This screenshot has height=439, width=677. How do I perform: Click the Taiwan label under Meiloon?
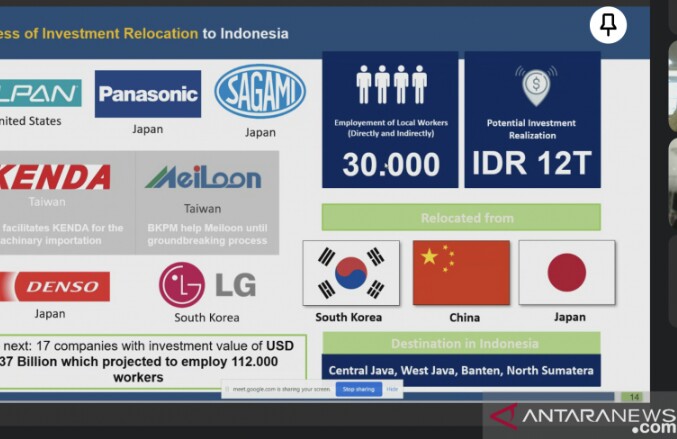tap(202, 209)
